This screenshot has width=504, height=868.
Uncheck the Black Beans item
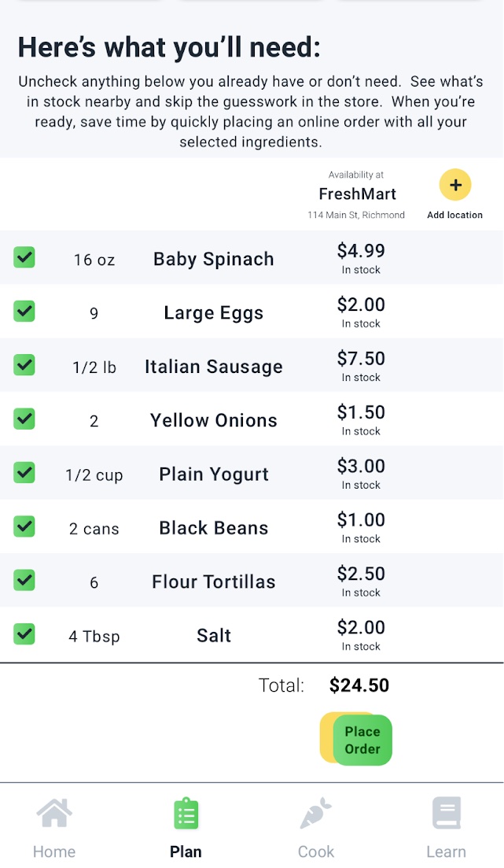click(x=24, y=526)
